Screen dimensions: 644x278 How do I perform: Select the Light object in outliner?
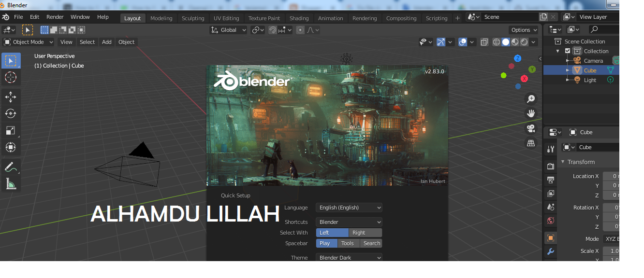point(590,80)
